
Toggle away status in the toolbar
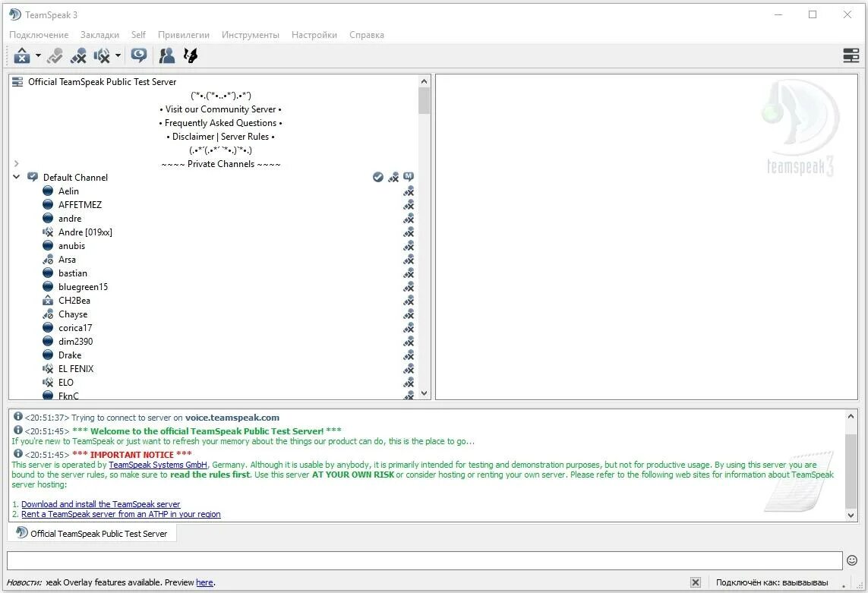click(22, 55)
